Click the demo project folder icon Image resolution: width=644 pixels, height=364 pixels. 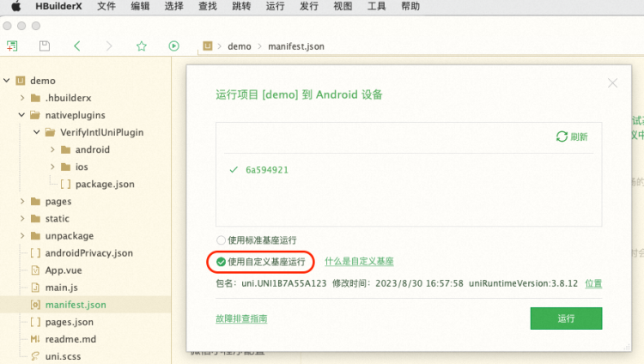tap(21, 81)
